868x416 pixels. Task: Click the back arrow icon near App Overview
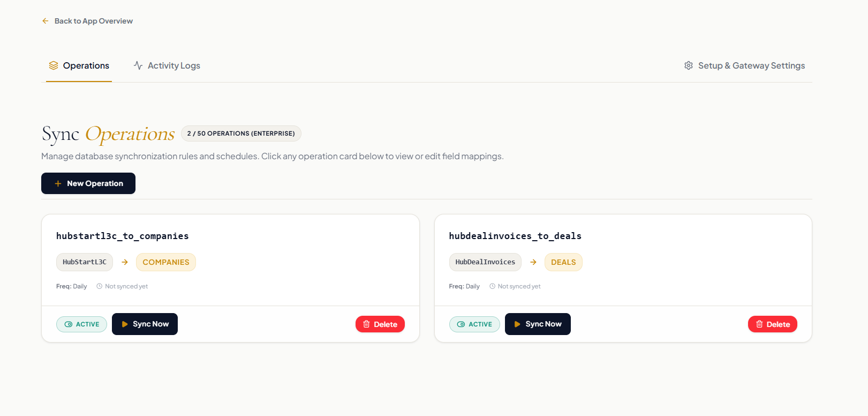coord(46,21)
